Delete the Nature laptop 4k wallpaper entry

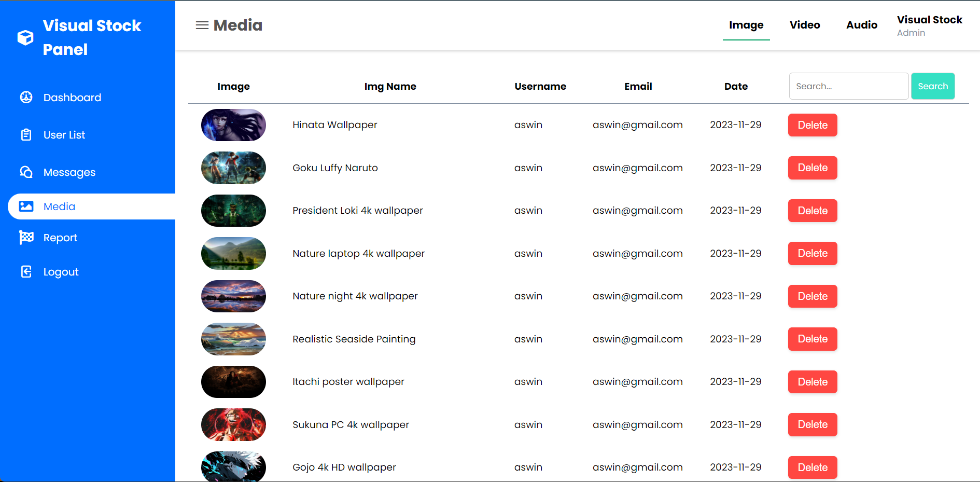click(x=812, y=254)
